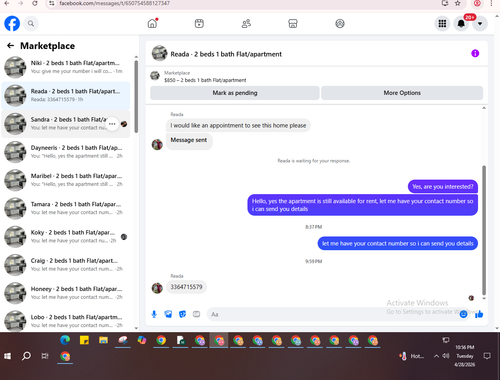Click the phone number message 3364715579

(x=186, y=287)
